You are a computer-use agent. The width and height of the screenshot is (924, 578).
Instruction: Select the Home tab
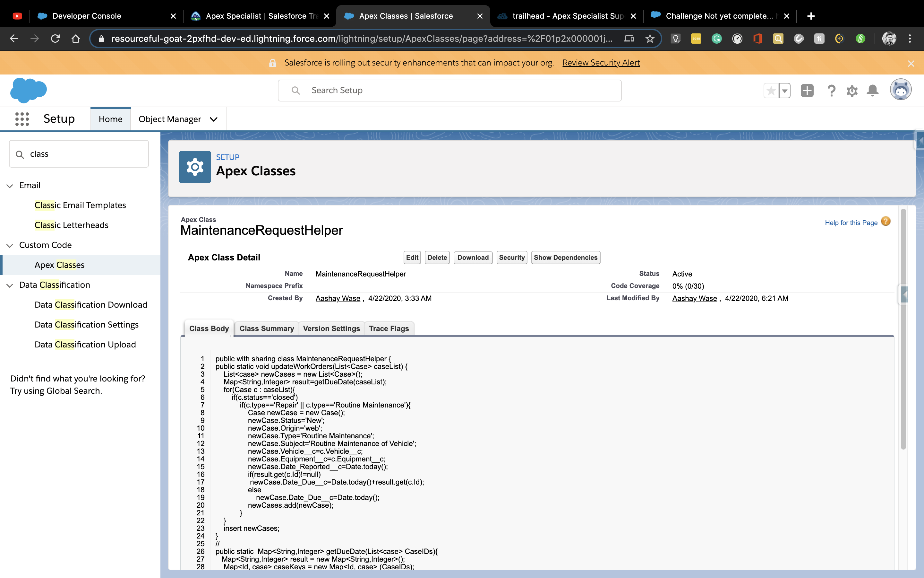pos(110,119)
